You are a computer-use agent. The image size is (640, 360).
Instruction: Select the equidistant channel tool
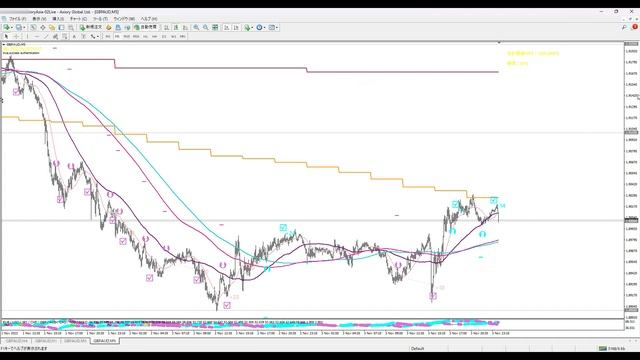click(x=55, y=36)
